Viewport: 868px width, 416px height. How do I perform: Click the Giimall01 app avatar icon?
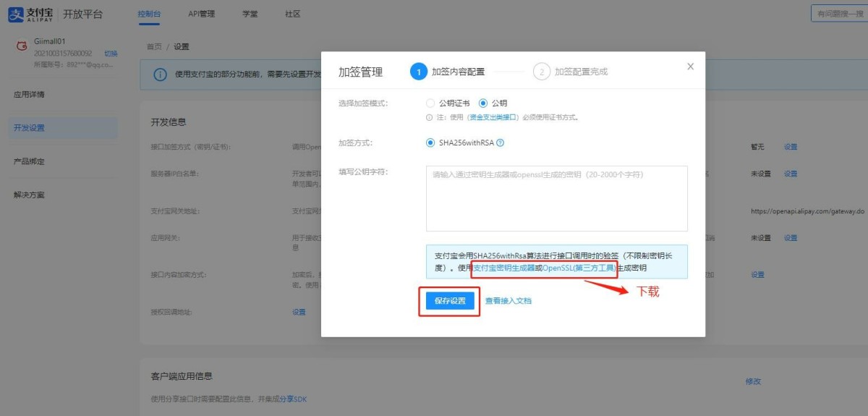[x=22, y=46]
